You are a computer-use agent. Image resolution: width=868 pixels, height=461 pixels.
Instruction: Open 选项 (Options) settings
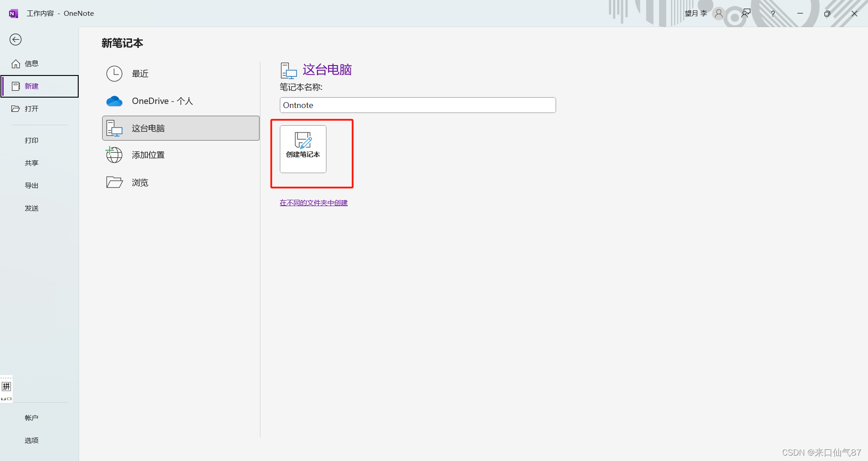(39, 441)
